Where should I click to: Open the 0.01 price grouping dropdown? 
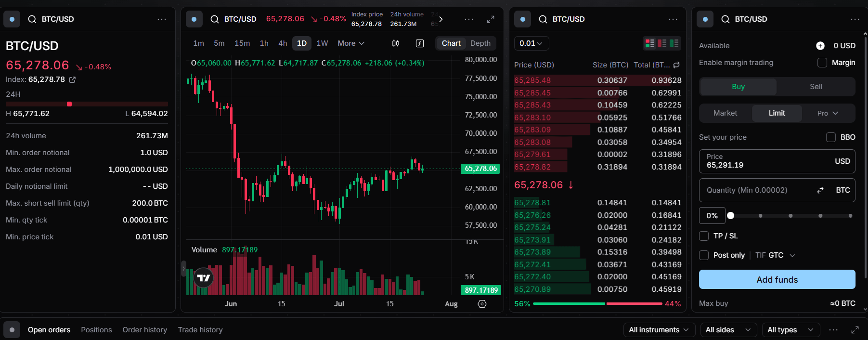coord(531,43)
